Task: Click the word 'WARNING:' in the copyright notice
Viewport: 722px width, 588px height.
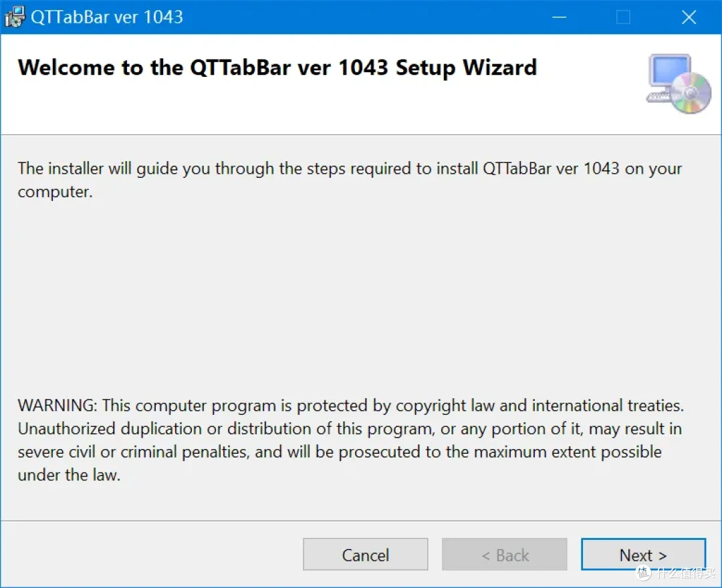Action: [x=57, y=406]
